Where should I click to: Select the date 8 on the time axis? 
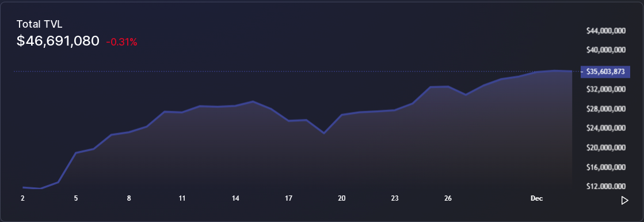click(x=129, y=198)
